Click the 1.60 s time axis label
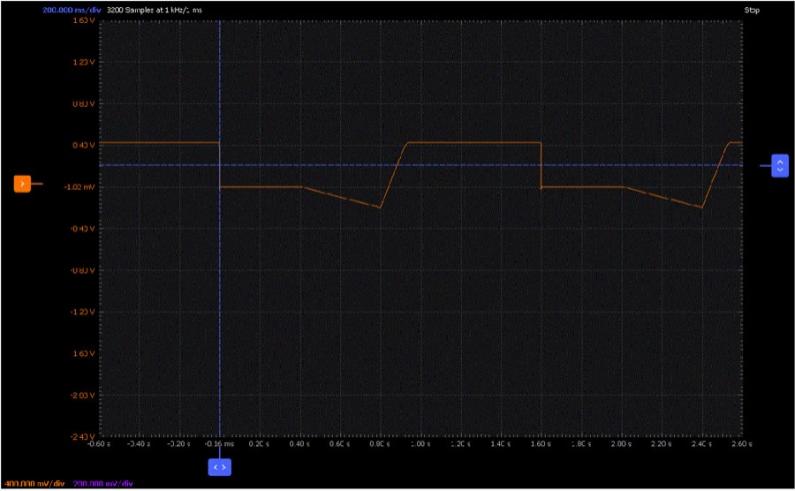 click(x=541, y=444)
